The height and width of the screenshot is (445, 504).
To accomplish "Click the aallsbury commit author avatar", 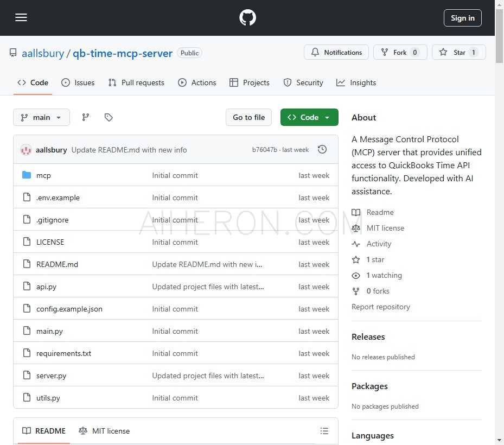I will pyautogui.click(x=26, y=150).
